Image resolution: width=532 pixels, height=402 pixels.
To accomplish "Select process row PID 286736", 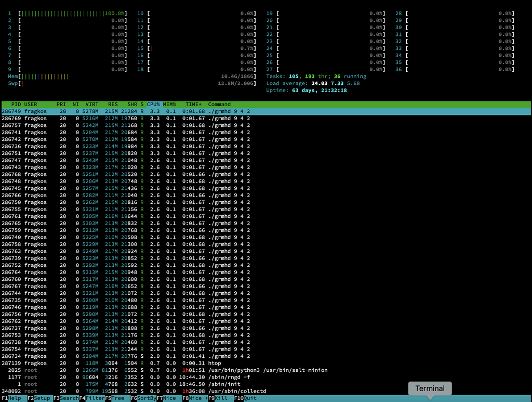I will (x=266, y=146).
